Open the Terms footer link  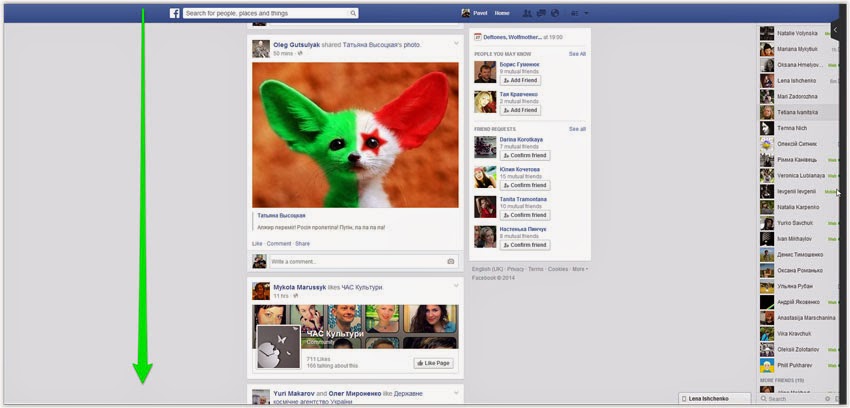[x=536, y=269]
